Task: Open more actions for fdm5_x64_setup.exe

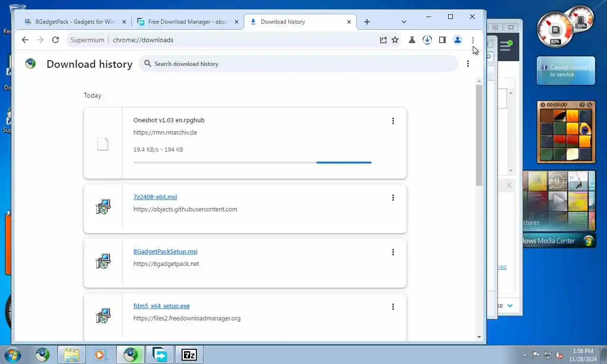Action: (x=393, y=307)
